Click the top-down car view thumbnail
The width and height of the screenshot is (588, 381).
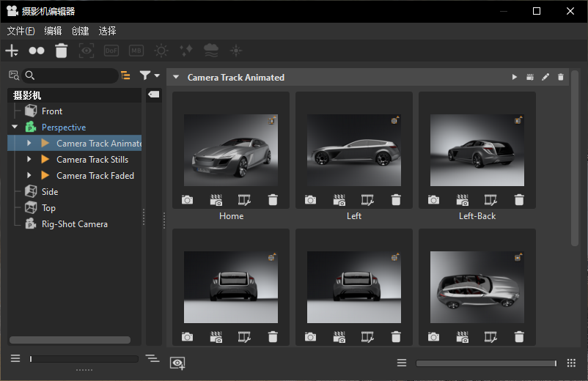click(x=477, y=287)
